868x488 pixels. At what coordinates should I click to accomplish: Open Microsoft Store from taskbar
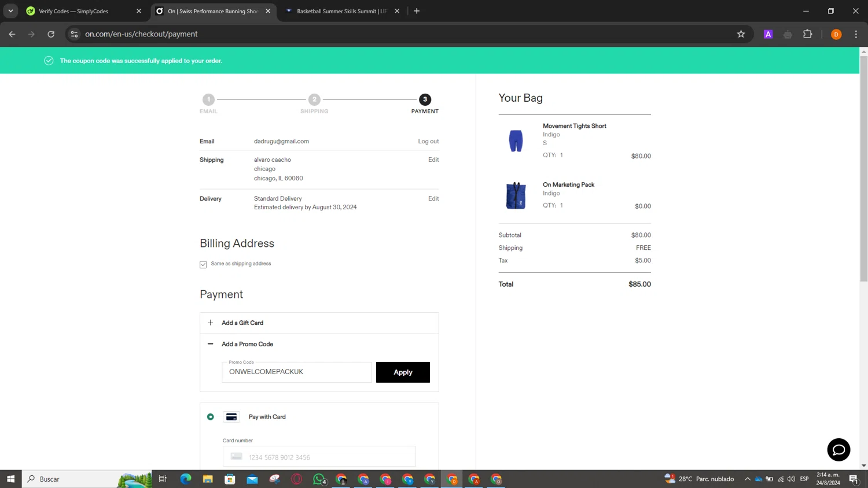coord(230,479)
